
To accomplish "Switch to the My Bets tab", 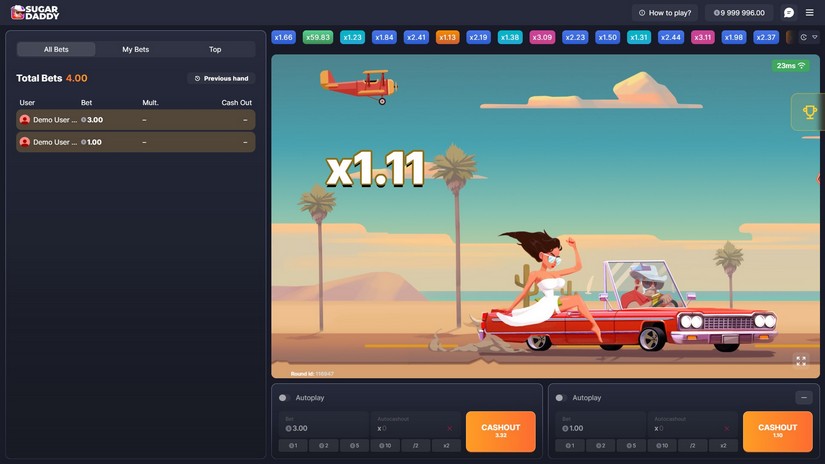I will [136, 49].
